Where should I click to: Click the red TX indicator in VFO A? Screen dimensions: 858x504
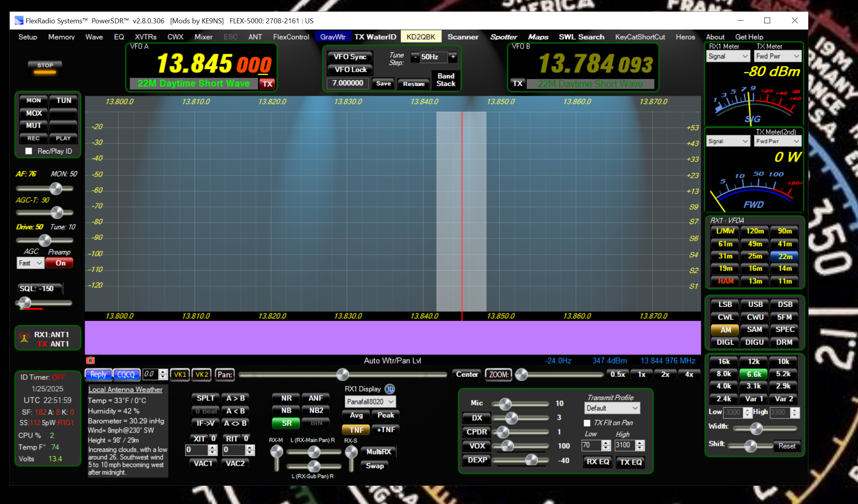pyautogui.click(x=267, y=83)
